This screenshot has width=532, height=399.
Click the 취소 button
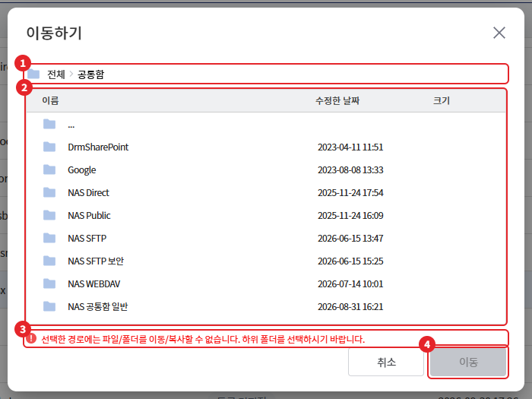click(x=386, y=362)
